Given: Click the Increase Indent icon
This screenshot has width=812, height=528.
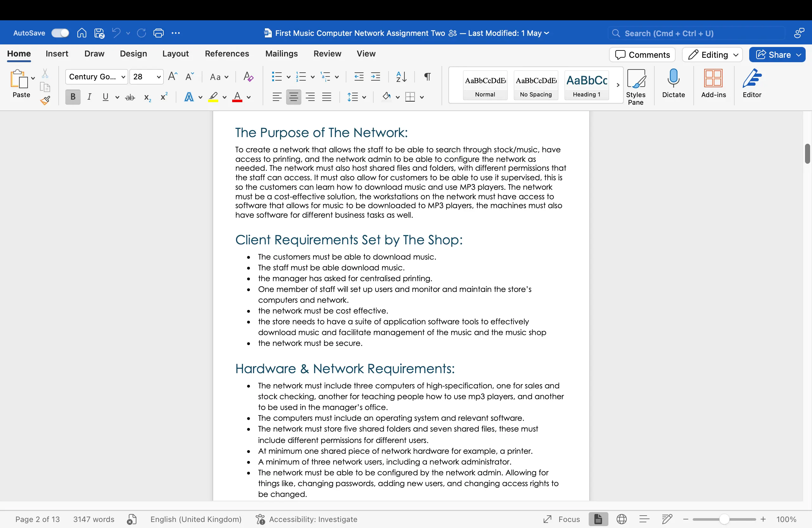Looking at the screenshot, I should pos(376,77).
